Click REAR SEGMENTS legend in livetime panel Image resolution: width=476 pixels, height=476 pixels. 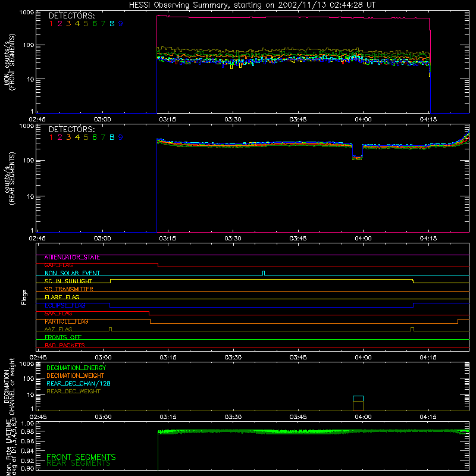click(x=79, y=464)
